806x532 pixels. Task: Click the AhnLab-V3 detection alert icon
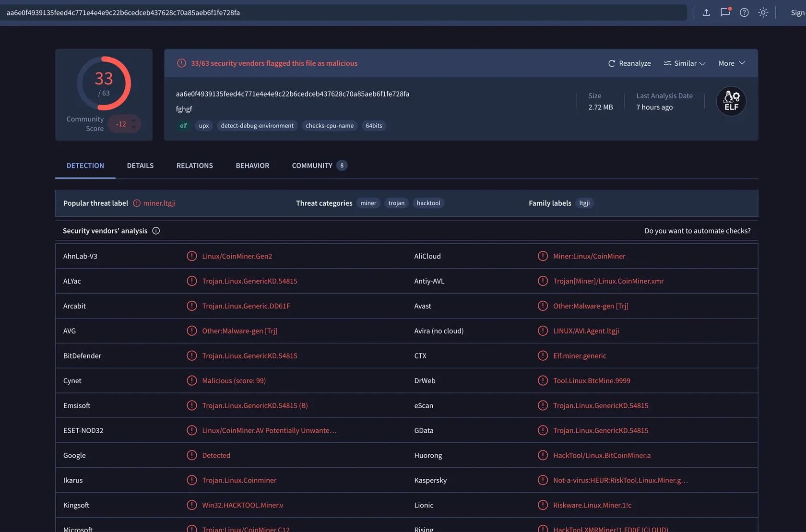(x=192, y=256)
